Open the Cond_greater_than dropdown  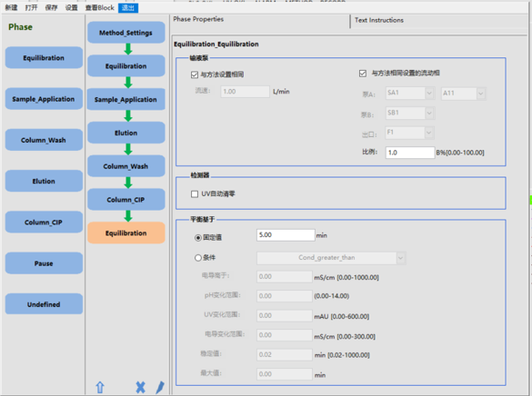[x=331, y=258]
